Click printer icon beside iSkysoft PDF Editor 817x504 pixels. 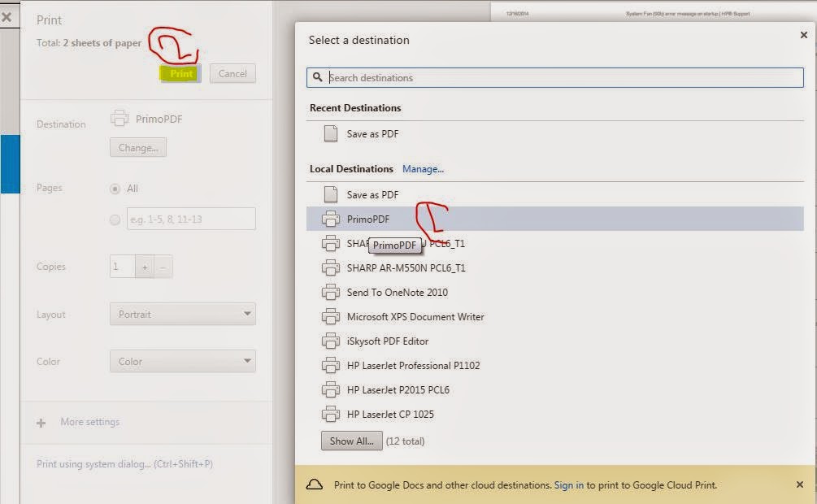331,341
